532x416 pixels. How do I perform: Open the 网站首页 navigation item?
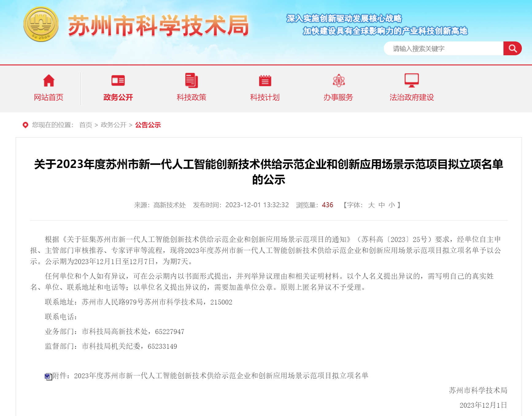(48, 97)
